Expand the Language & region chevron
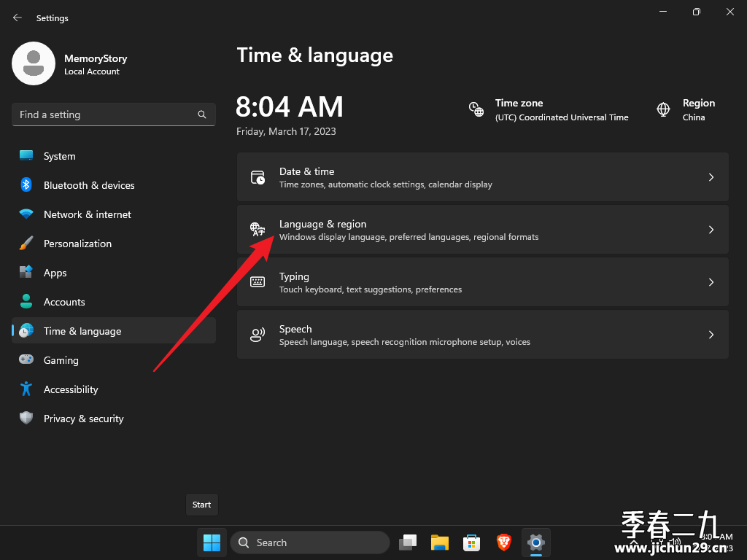This screenshot has height=560, width=747. 711,230
